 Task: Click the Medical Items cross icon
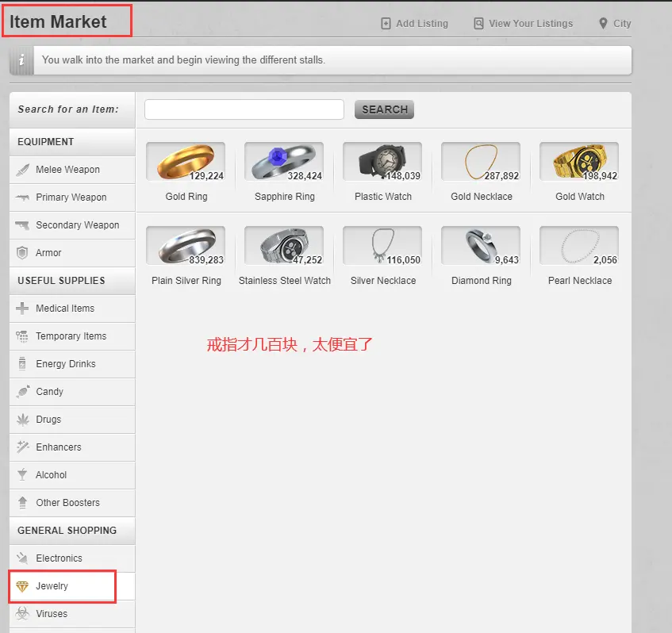22,309
